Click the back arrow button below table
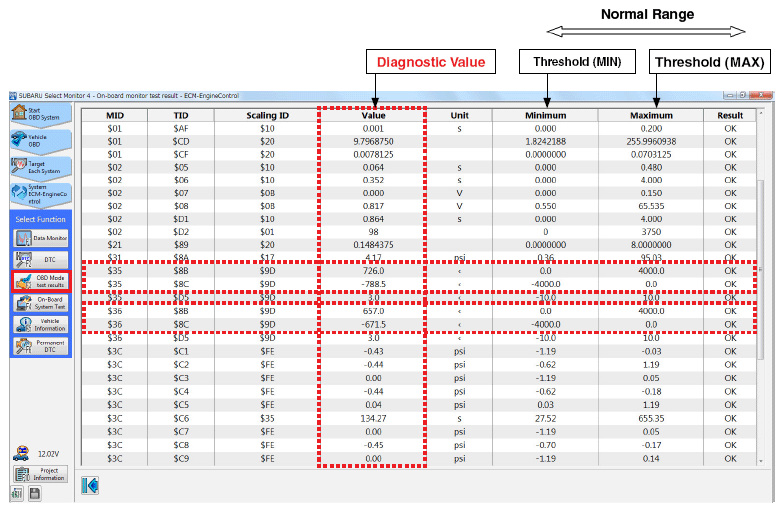 pos(90,485)
